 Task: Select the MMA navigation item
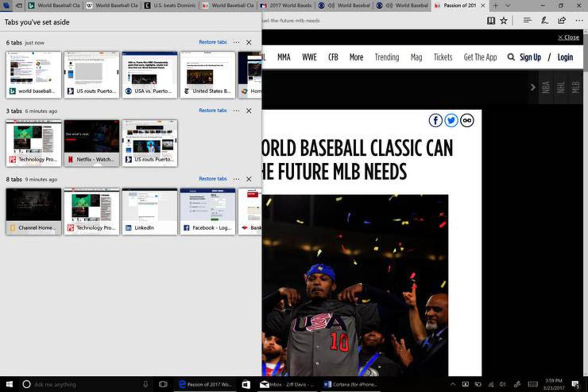click(x=284, y=57)
